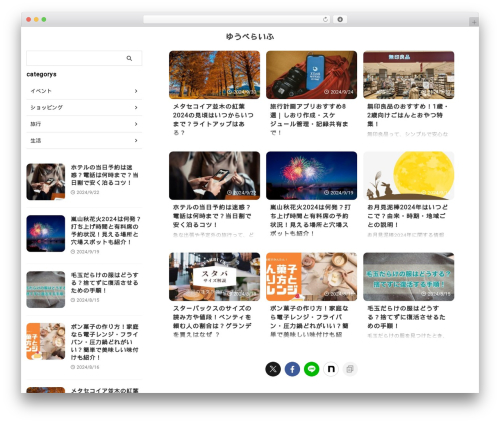Click the round icon next to address bar
Screen dimensions: 500x423
click(340, 19)
